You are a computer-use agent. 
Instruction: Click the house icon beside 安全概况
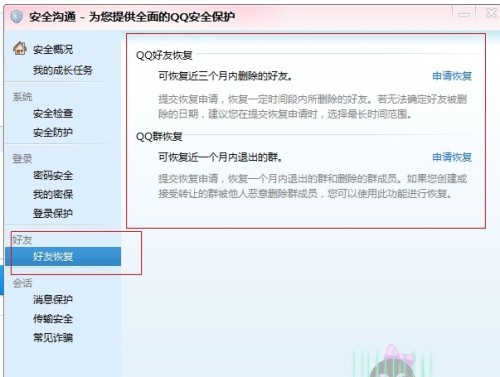[20, 48]
